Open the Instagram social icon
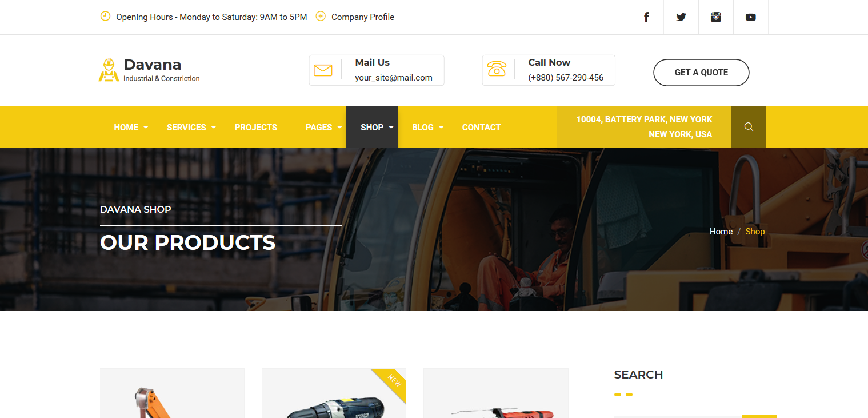Image resolution: width=868 pixels, height=418 pixels. pos(716,17)
